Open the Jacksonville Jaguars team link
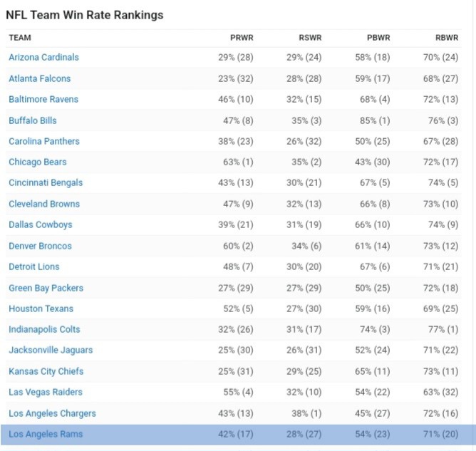476x451 pixels. click(x=51, y=351)
